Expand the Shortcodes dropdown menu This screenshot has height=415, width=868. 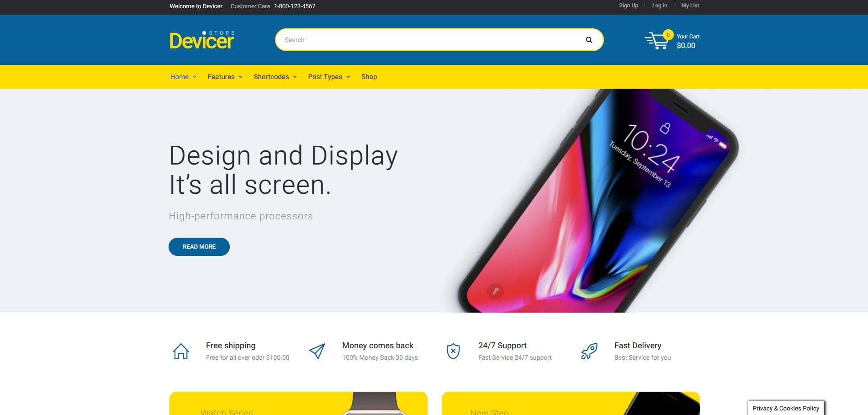pyautogui.click(x=275, y=77)
